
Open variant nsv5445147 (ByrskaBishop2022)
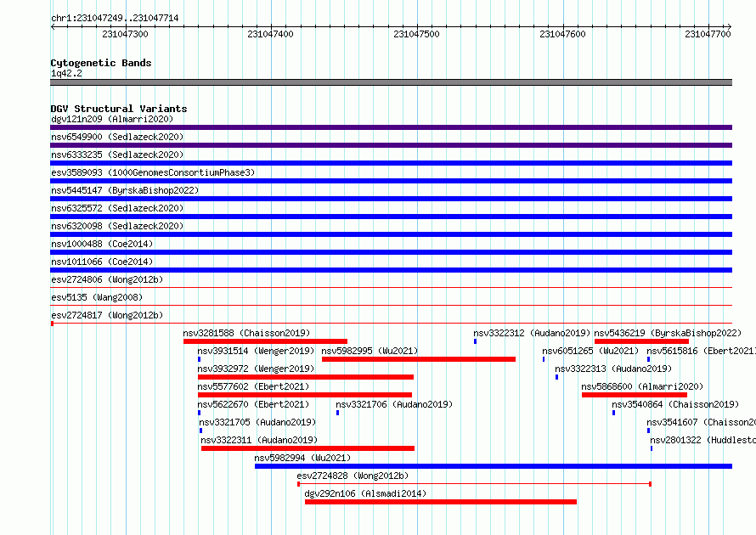(x=125, y=190)
